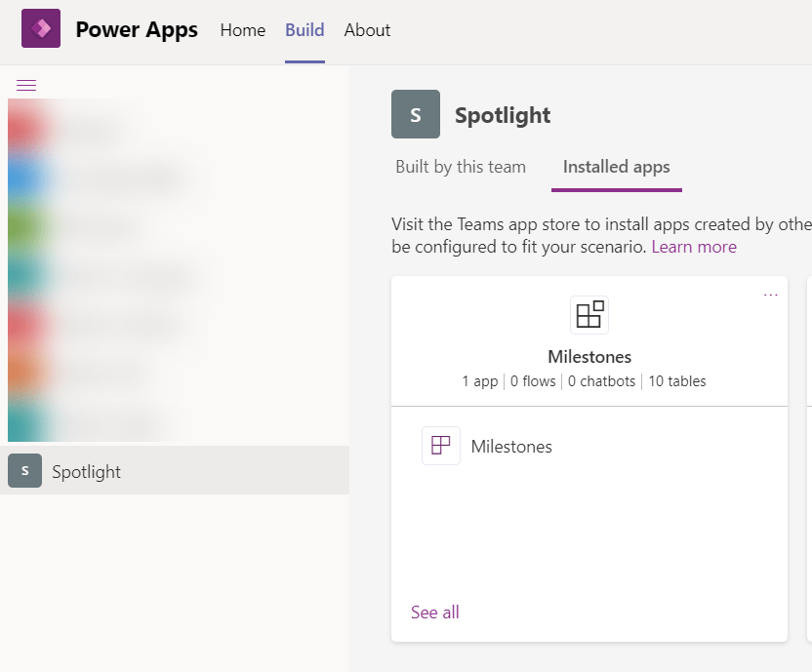Switch to the Build tab
The height and width of the screenshot is (672, 812).
coord(304,30)
